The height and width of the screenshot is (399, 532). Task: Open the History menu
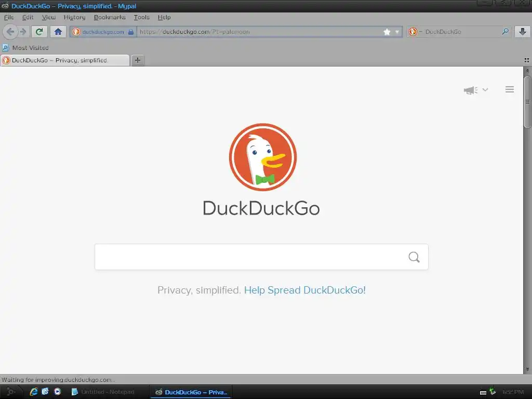74,17
